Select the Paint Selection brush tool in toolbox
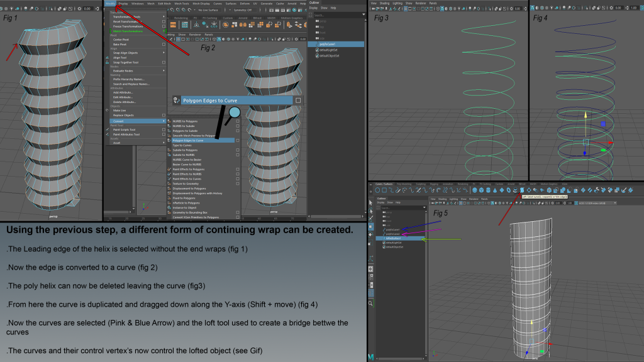Screen dimensions: 644x362 click(371, 219)
